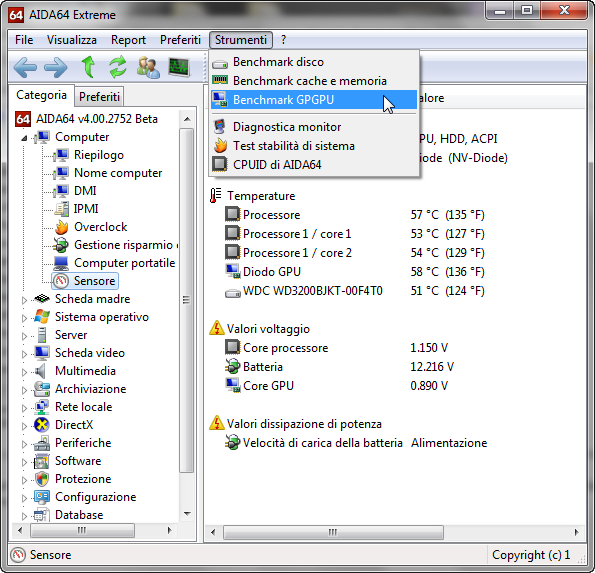The image size is (595, 573).
Task: Open the Preferiti menu in menu bar
Action: click(x=180, y=40)
